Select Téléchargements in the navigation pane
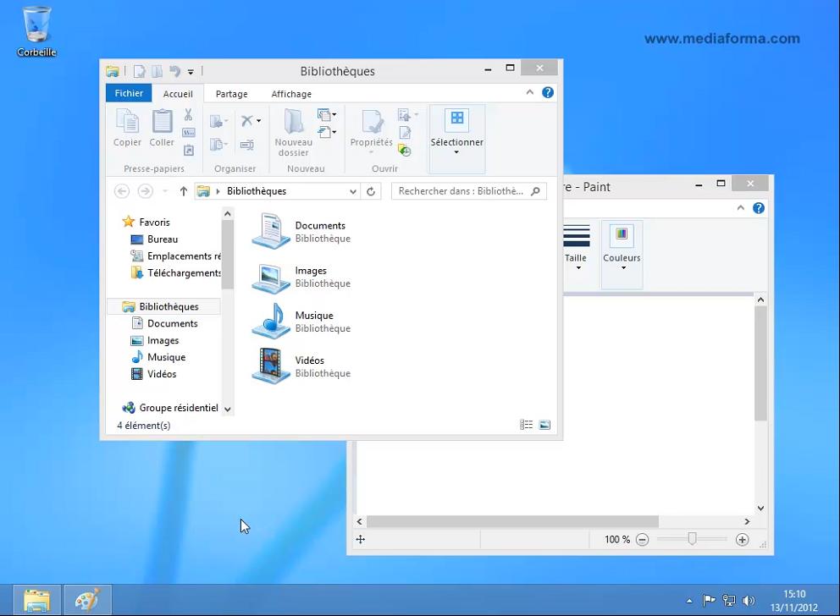 point(184,272)
